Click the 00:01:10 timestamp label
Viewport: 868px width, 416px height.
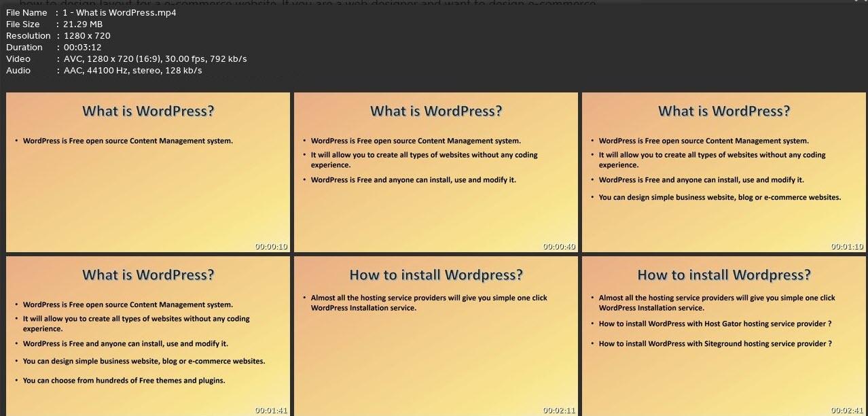(848, 247)
